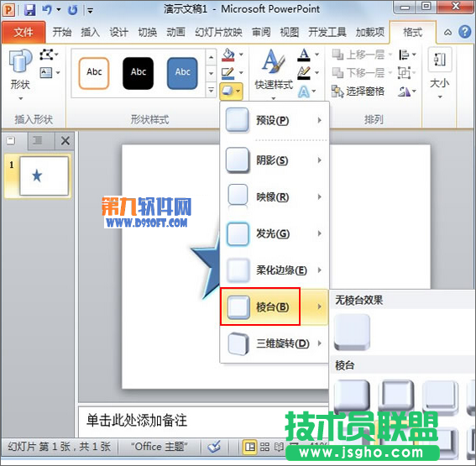476x466 pixels.
Task: Open the 加载项 ribbon tab
Action: 370,32
